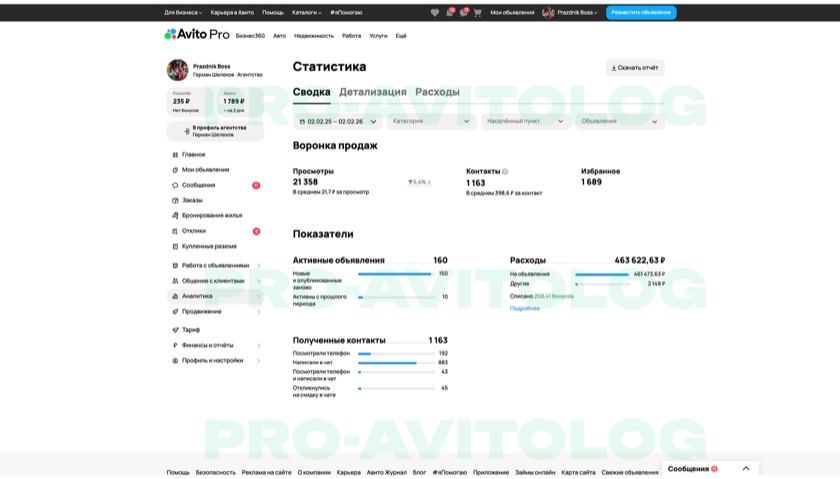Click red badge next to Отклики
Viewport: 840px width, 479px height.
click(x=256, y=231)
